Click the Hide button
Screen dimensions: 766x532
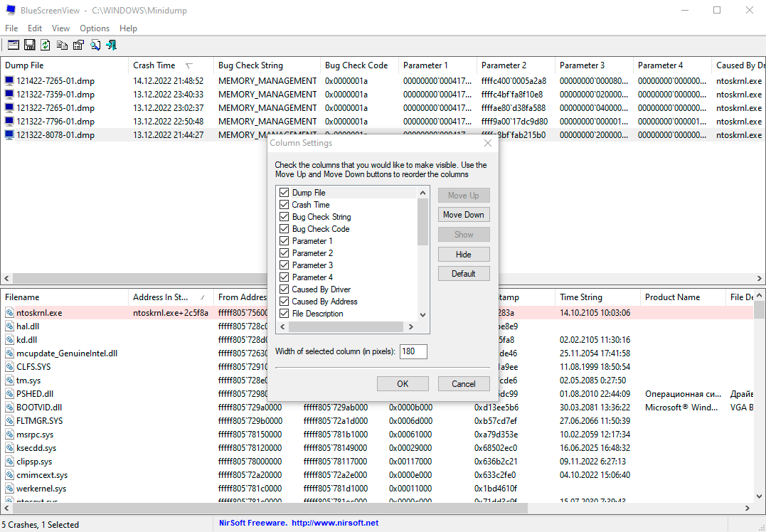pyautogui.click(x=464, y=255)
